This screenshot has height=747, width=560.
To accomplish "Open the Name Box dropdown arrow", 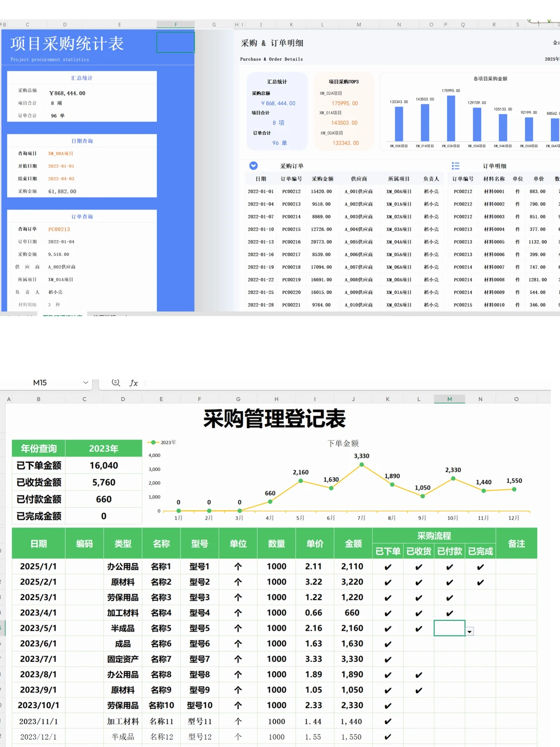I will (x=86, y=383).
